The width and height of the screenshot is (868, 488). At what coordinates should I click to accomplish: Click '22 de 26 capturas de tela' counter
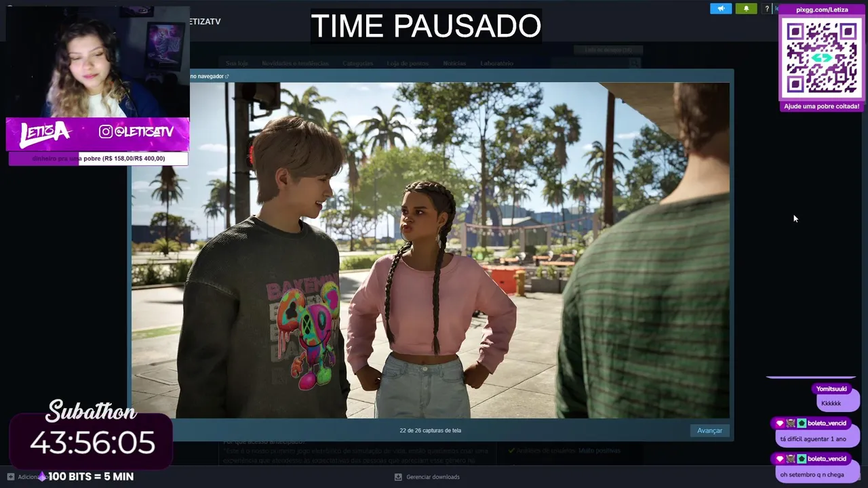431,430
